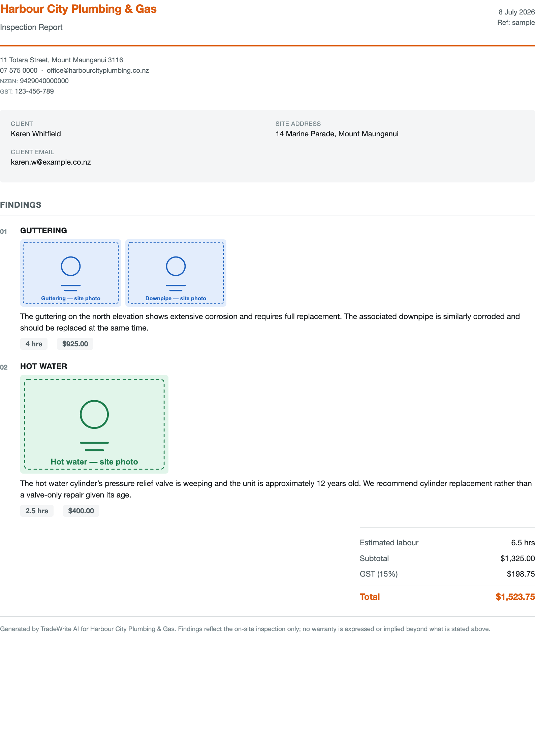
Task: Open the Guttering site photo thumbnail
Action: 71,273
